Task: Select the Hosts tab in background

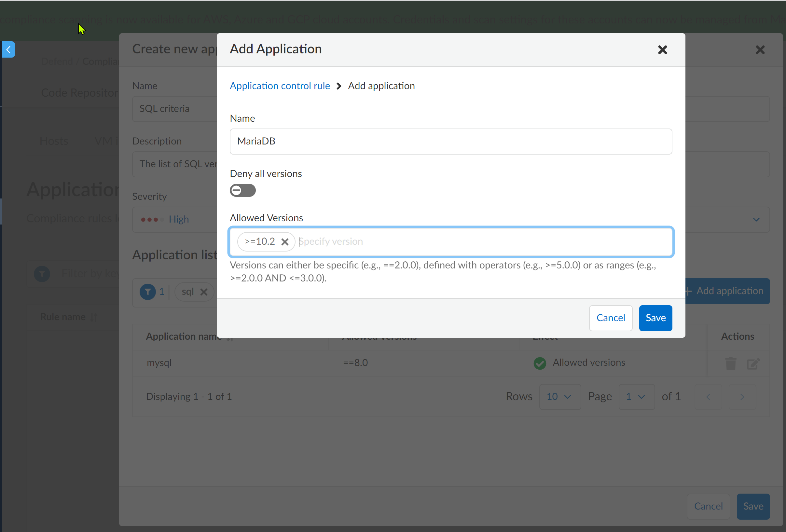Action: point(54,141)
